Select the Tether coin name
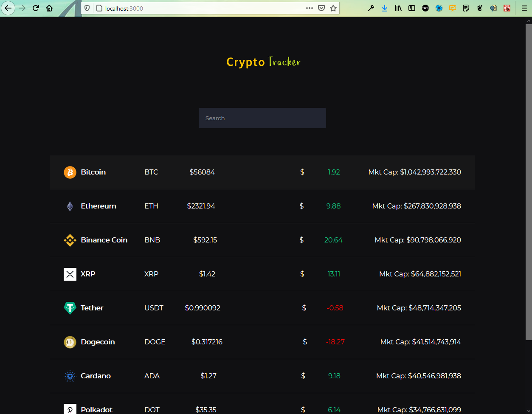The height and width of the screenshot is (414, 532). 92,308
